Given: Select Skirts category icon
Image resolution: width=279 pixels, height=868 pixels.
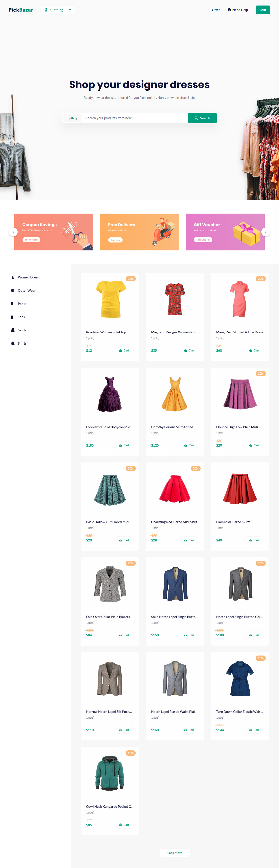Looking at the screenshot, I should (13, 330).
